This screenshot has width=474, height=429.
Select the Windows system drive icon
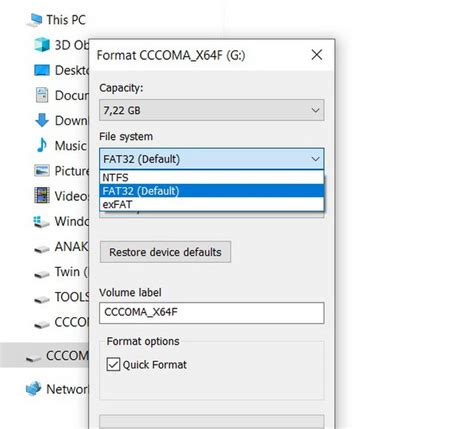point(42,221)
